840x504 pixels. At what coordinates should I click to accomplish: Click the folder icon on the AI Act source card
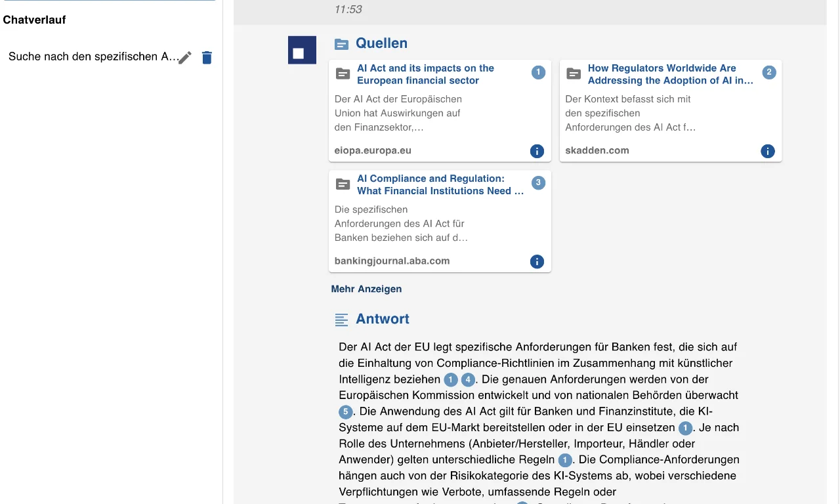343,73
